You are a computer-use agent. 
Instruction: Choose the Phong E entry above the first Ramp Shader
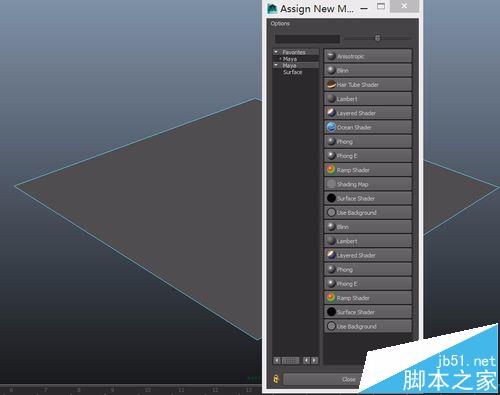tap(368, 156)
